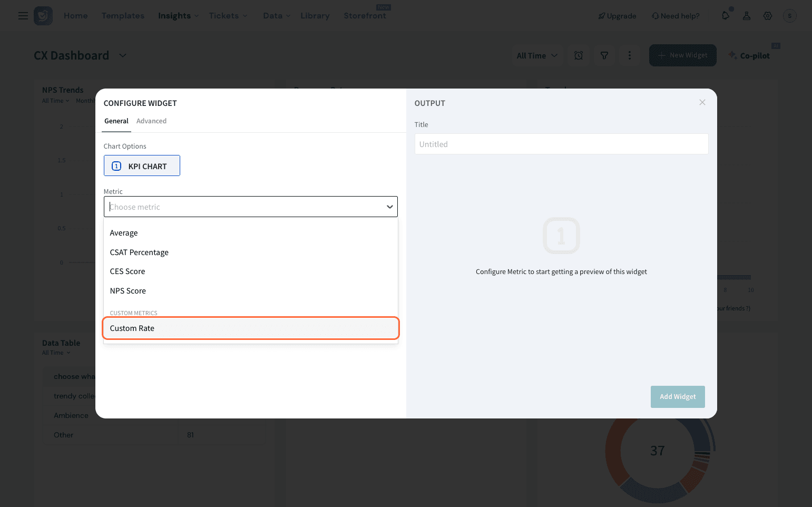The image size is (812, 507).
Task: Open the three-dot more options menu
Action: (x=630, y=55)
